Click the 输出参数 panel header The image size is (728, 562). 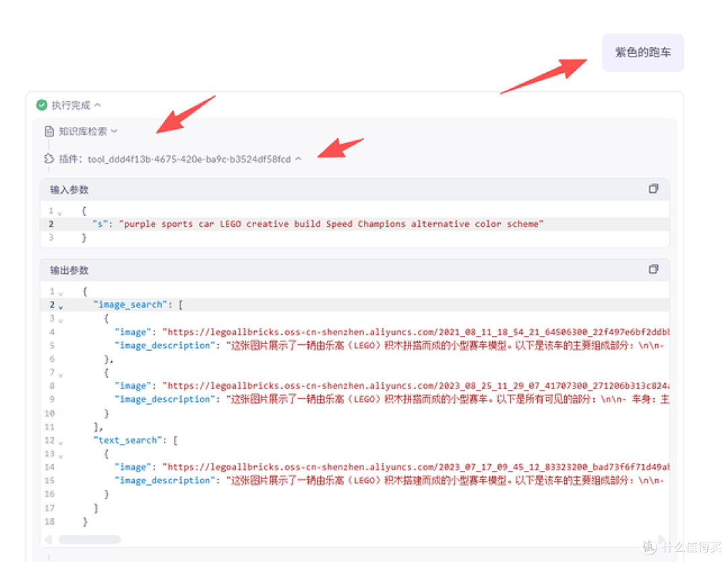tap(355, 270)
